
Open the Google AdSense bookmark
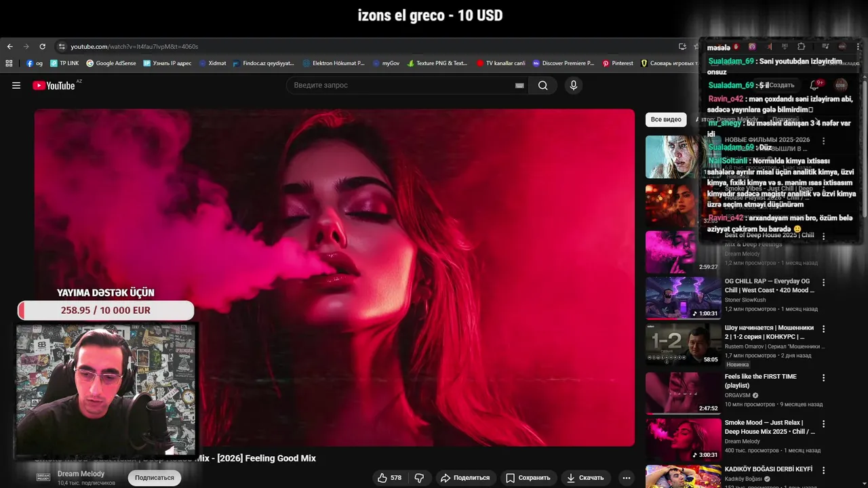(111, 63)
